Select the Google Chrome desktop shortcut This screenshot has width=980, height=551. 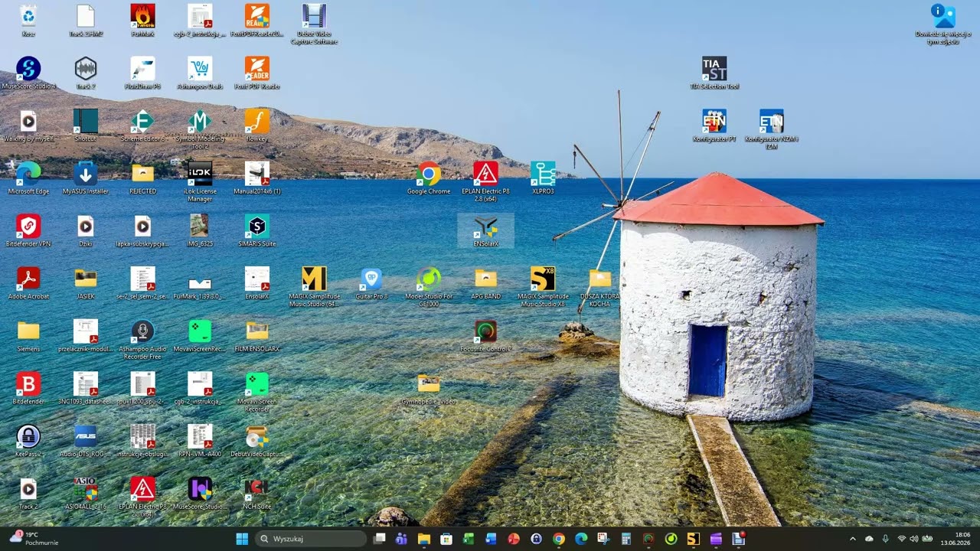tap(429, 178)
